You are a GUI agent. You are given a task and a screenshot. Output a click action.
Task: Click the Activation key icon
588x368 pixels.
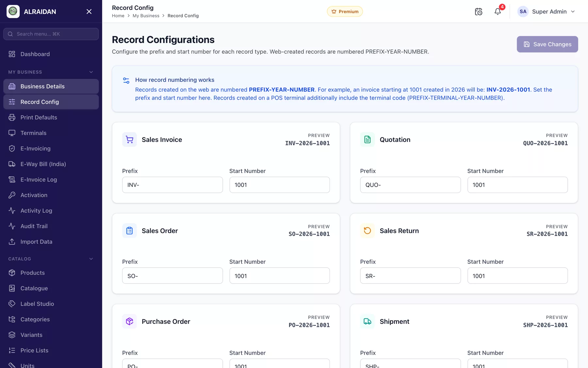pos(12,195)
